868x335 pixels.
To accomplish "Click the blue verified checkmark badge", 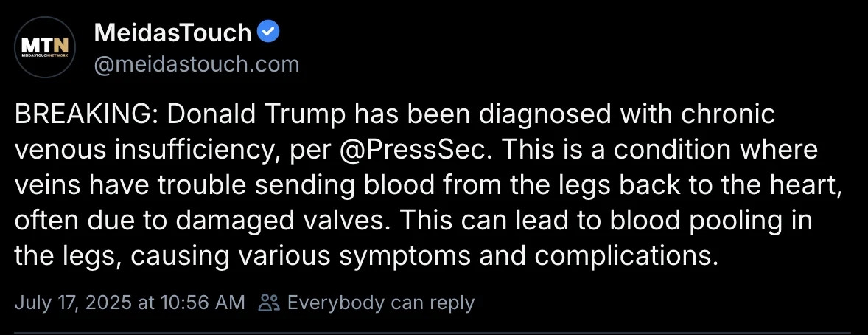I will pyautogui.click(x=269, y=32).
